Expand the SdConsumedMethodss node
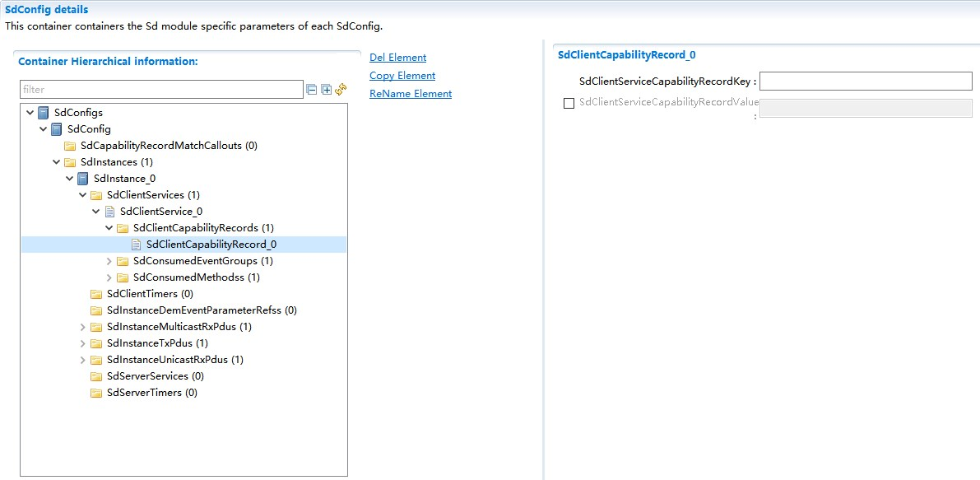Screen dimensions: 980x480 (109, 277)
